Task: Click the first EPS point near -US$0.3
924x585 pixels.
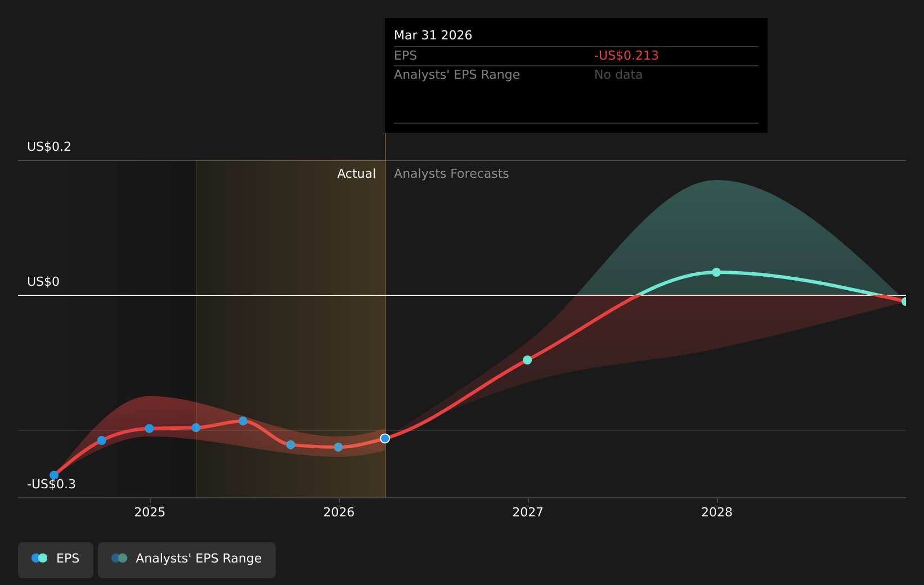Action: point(54,475)
